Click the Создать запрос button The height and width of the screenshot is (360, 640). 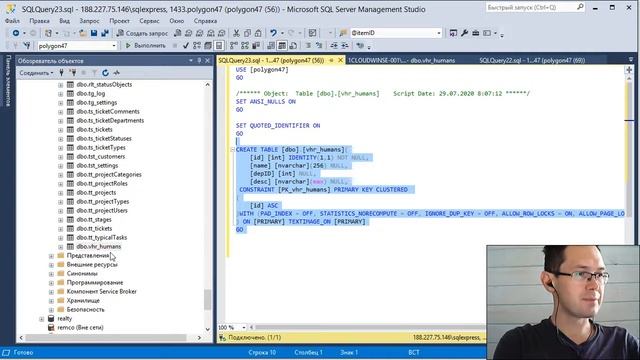(x=142, y=33)
